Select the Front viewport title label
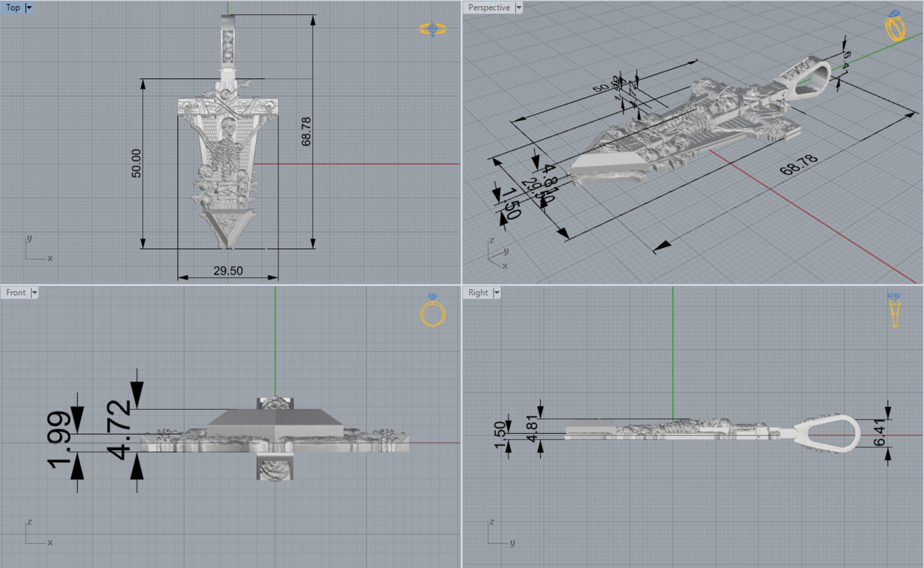924x568 pixels. (x=16, y=293)
